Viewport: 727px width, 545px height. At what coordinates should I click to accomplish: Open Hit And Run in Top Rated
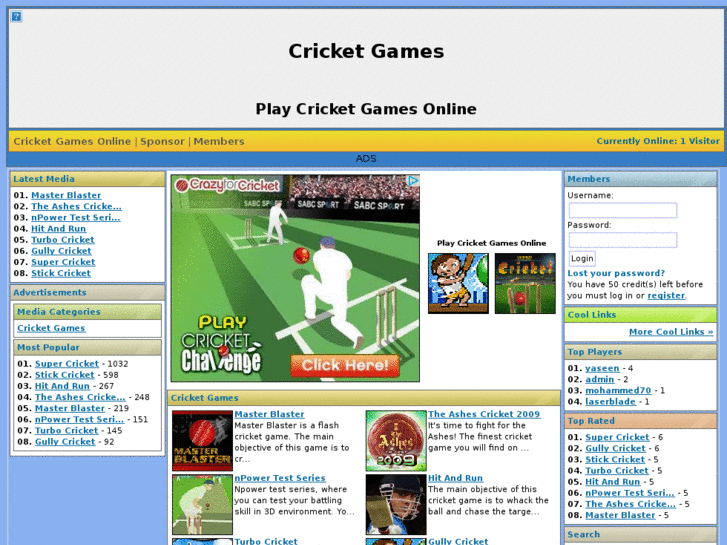(612, 482)
